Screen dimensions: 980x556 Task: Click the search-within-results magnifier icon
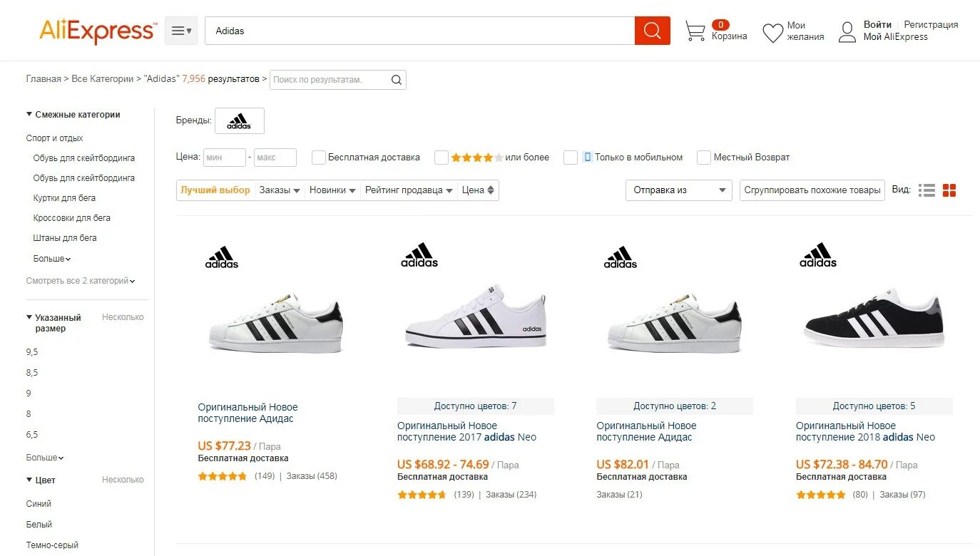[397, 80]
